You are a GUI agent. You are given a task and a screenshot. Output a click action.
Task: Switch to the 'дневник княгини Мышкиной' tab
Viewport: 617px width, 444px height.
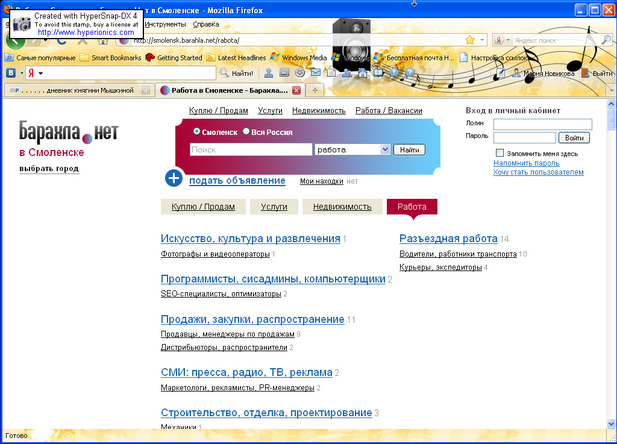pyautogui.click(x=79, y=91)
